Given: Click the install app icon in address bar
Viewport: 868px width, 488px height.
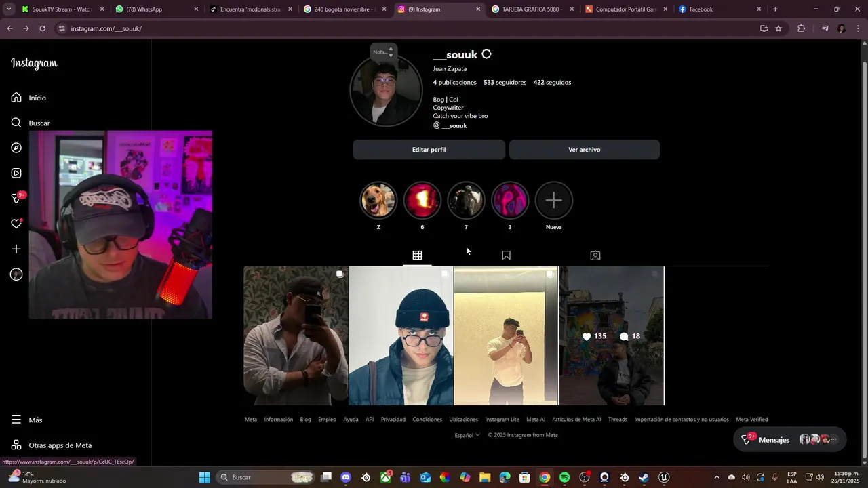Looking at the screenshot, I should pyautogui.click(x=764, y=28).
